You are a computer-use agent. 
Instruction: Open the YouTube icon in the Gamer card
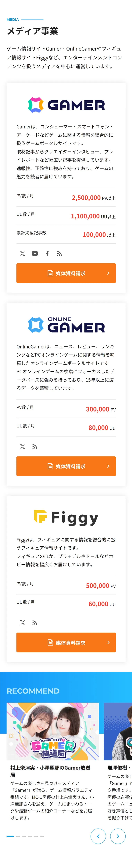point(35,253)
